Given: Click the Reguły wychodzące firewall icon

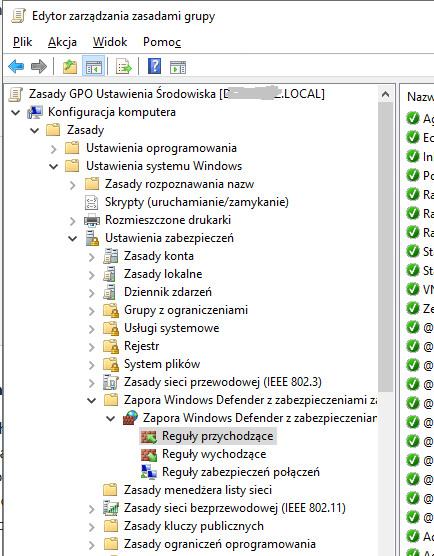Looking at the screenshot, I should point(149,454).
